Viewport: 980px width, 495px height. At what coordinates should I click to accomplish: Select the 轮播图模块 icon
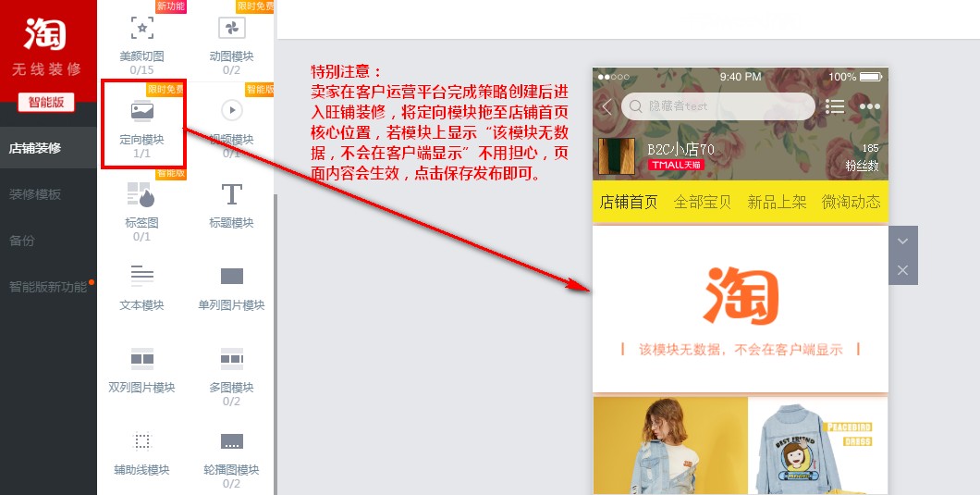[x=231, y=441]
